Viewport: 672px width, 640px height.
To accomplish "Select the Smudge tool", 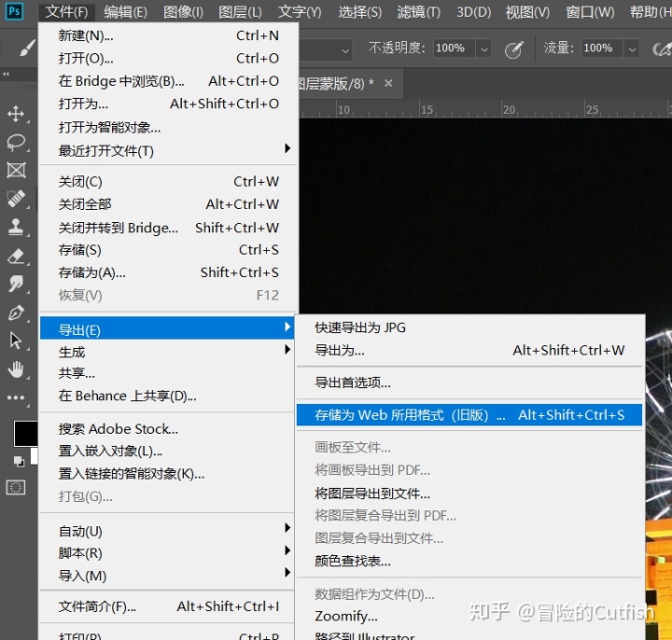I will click(16, 284).
